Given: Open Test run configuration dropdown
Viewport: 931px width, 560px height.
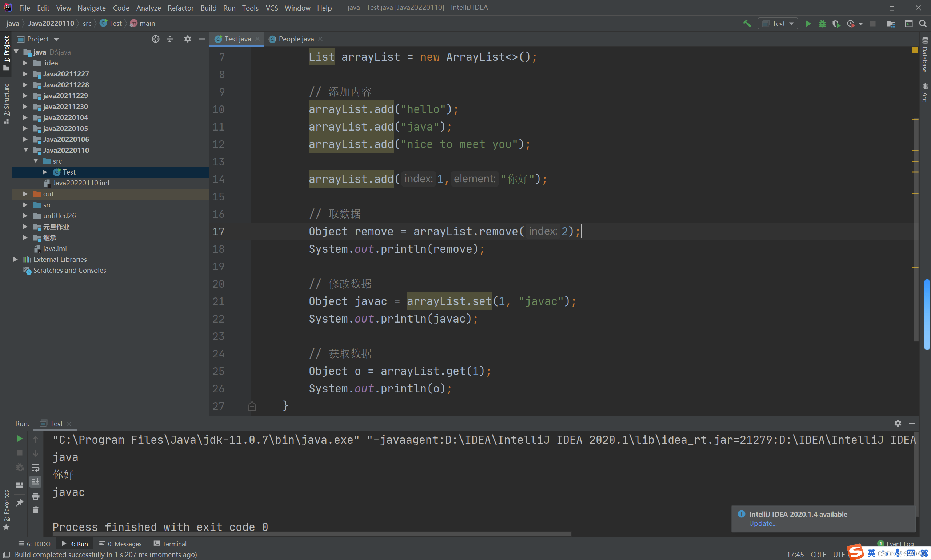Looking at the screenshot, I should (778, 23).
